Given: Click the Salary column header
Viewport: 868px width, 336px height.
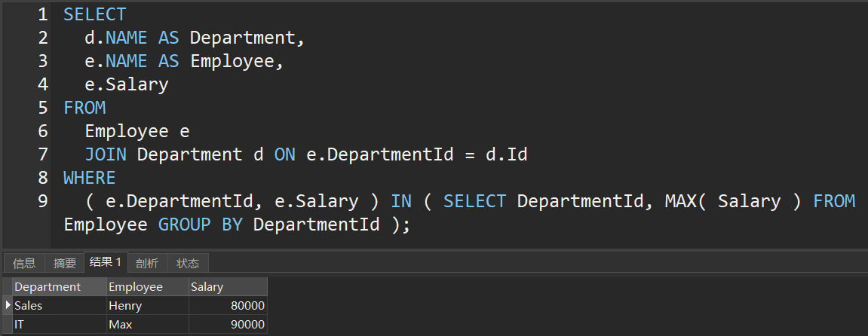Looking at the screenshot, I should point(227,286).
